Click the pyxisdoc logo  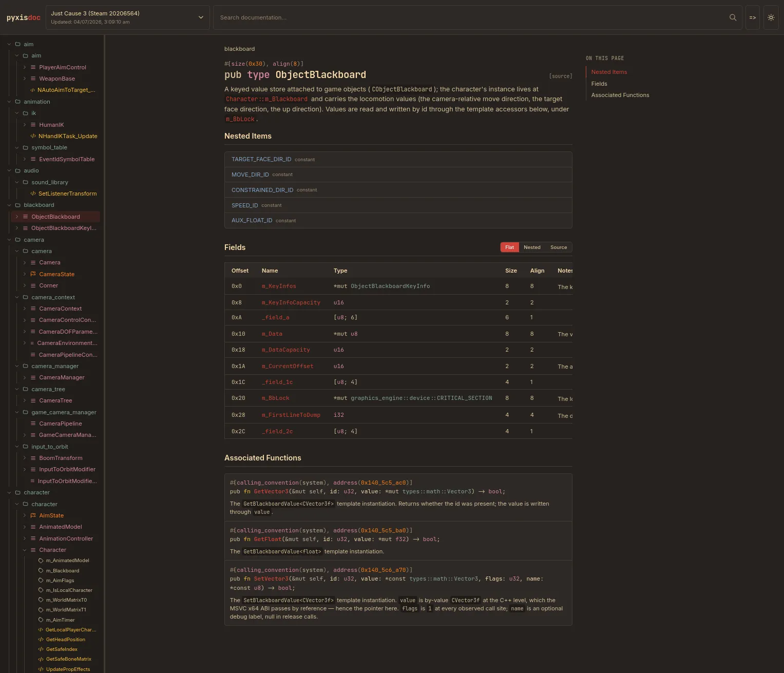24,17
